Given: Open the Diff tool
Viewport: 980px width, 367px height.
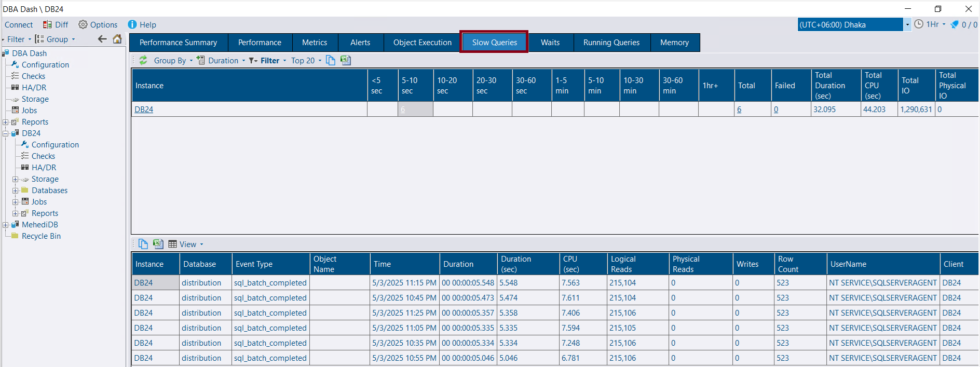Looking at the screenshot, I should point(56,25).
